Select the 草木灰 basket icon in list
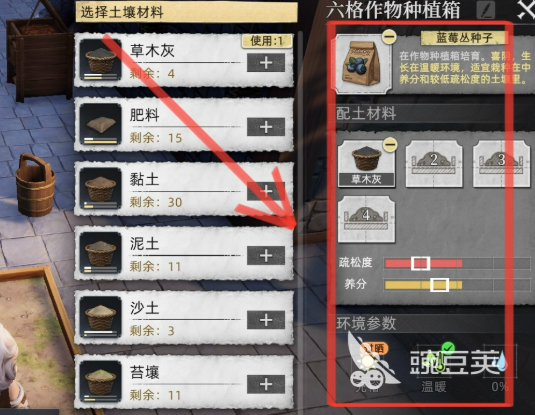Image resolution: width=535 pixels, height=415 pixels. click(100, 60)
